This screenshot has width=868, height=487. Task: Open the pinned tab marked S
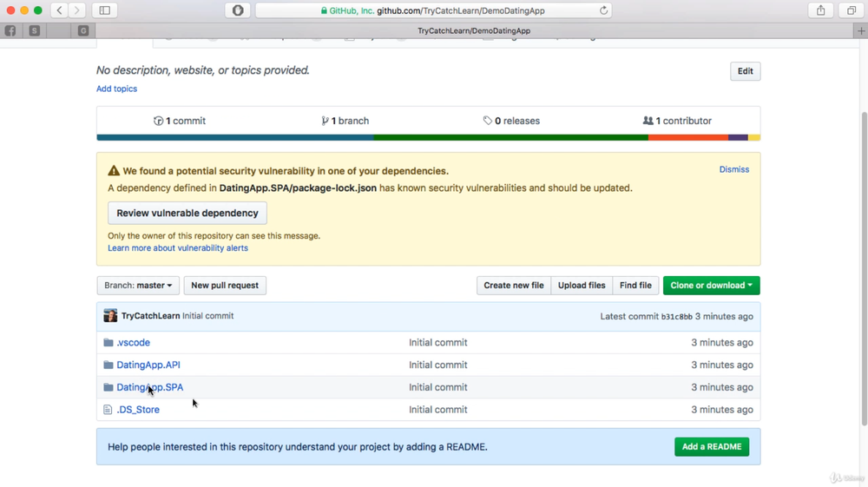[x=35, y=31]
